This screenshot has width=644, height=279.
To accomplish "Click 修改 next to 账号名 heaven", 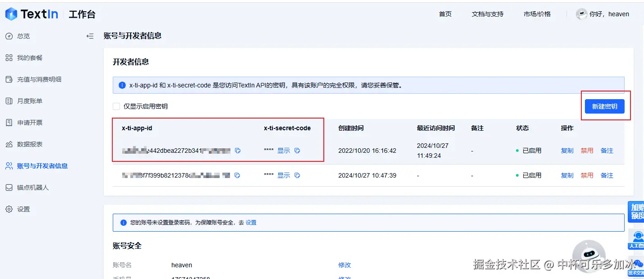I will pos(345,265).
